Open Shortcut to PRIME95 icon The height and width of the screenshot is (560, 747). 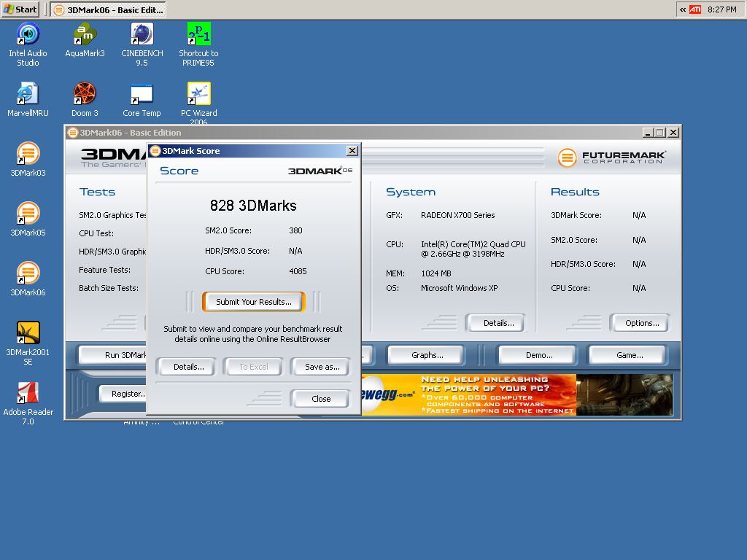point(198,44)
